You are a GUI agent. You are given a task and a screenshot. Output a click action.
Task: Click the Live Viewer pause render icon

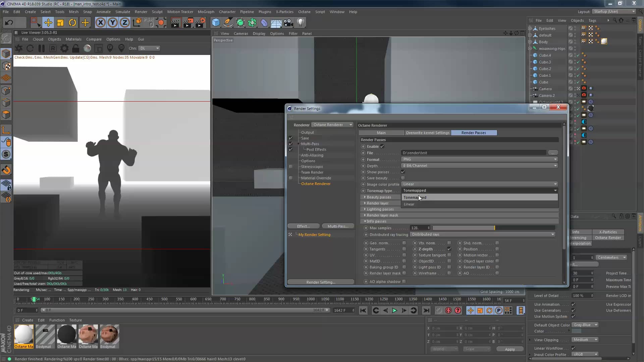pyautogui.click(x=42, y=48)
